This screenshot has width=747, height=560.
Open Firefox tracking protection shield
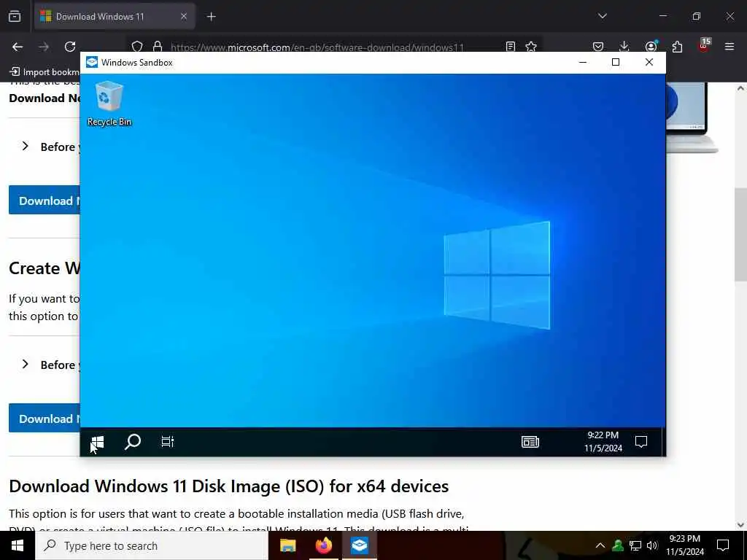(x=137, y=47)
